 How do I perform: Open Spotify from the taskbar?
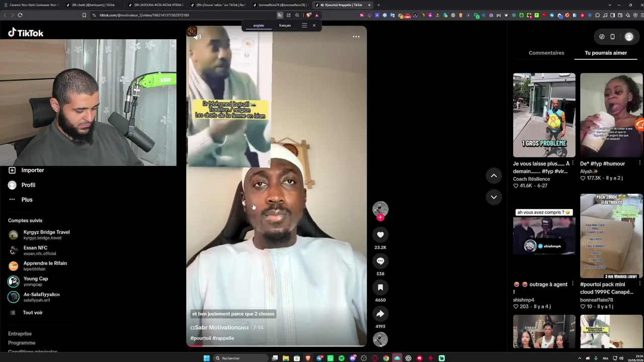click(342, 358)
